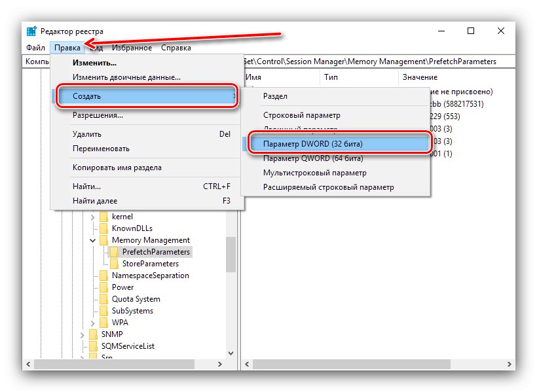Viewport: 537px width, 392px height.
Task: Select the KnownDLLs key
Action: point(132,228)
